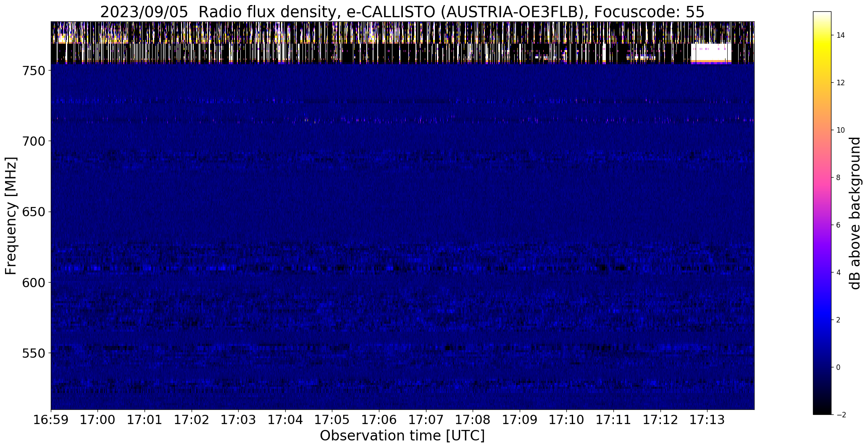Click the 17:12 time tick label
The image size is (868, 448).
(660, 420)
